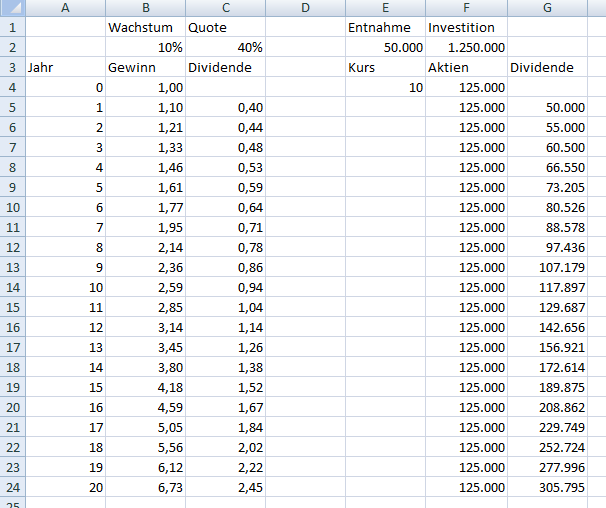Select the cell showing 142.656

[547, 327]
